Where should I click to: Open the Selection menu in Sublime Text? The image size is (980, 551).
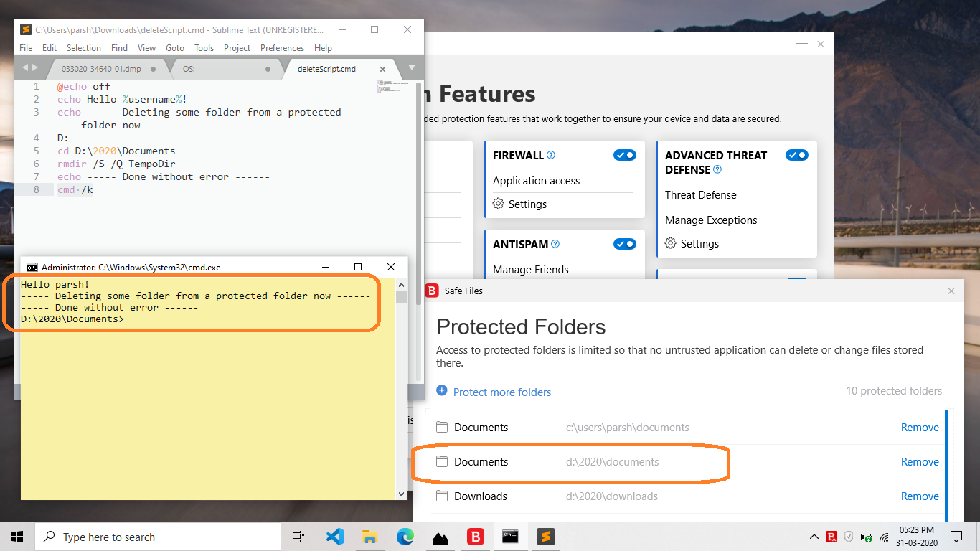(x=84, y=48)
